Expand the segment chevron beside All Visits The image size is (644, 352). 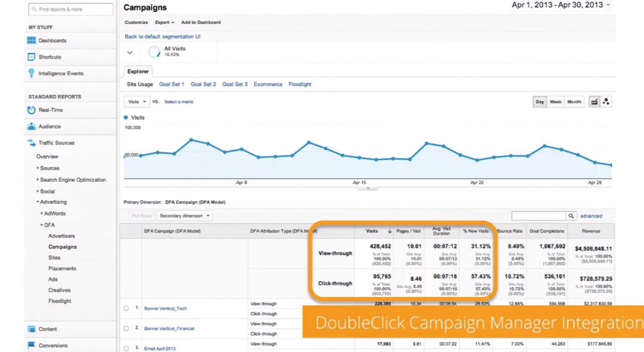click(129, 53)
